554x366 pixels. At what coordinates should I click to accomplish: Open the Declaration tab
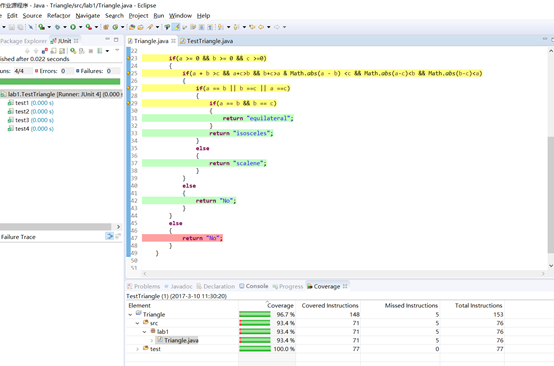[216, 286]
